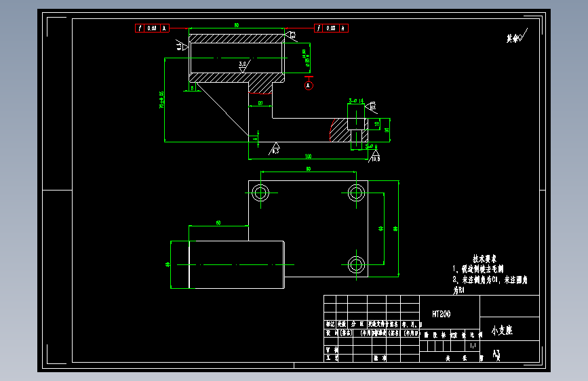Viewport: 588px width, 381px height.
Task: Select the HT200 material text in title block
Action: point(441,315)
